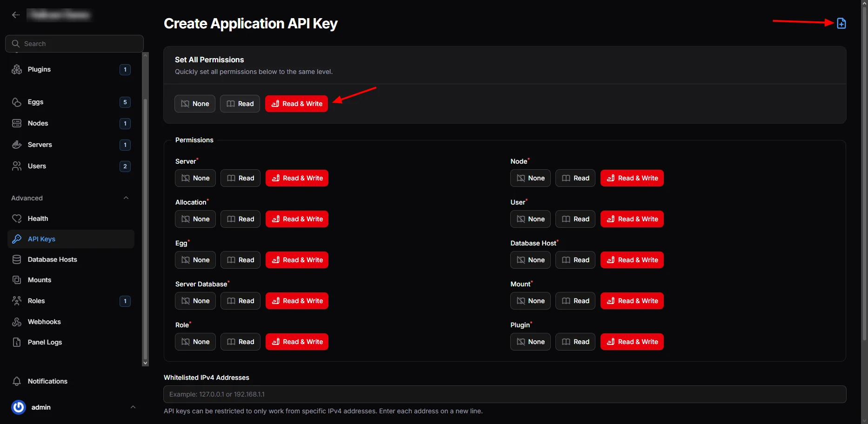Set Server permission to None
The image size is (868, 424).
pyautogui.click(x=195, y=178)
